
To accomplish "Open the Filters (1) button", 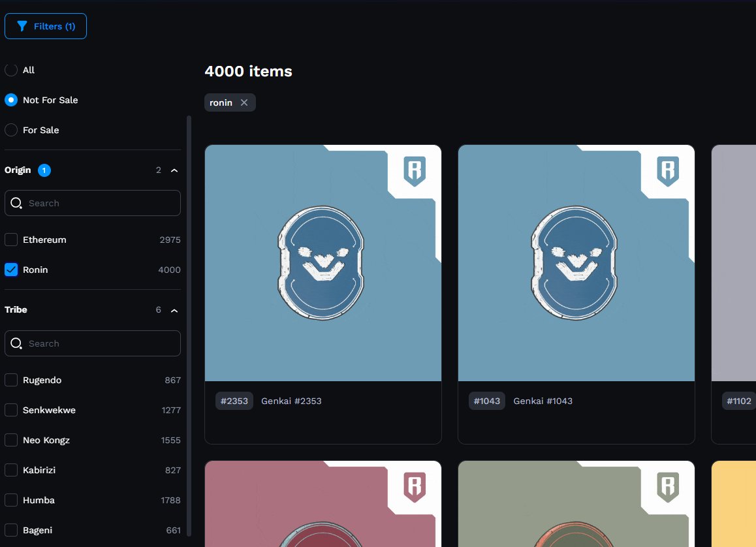I will (45, 26).
